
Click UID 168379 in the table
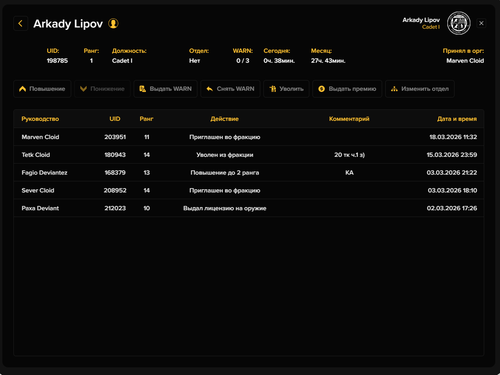(x=115, y=173)
